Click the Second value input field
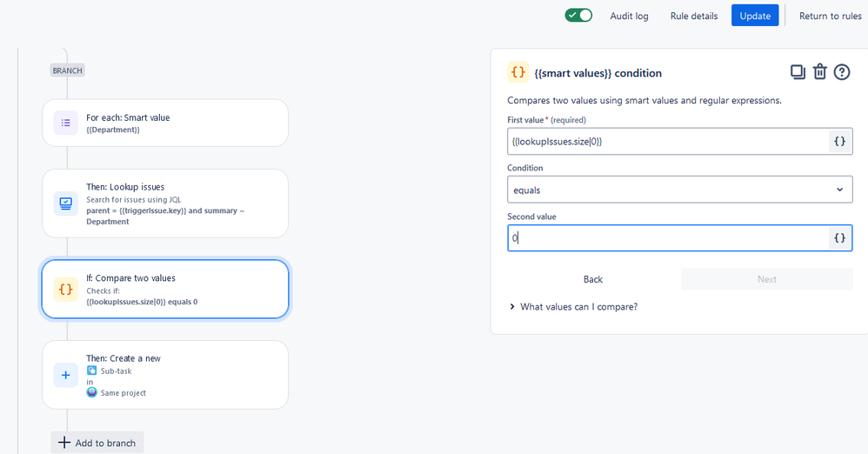Image resolution: width=868 pixels, height=454 pixels. (x=667, y=237)
